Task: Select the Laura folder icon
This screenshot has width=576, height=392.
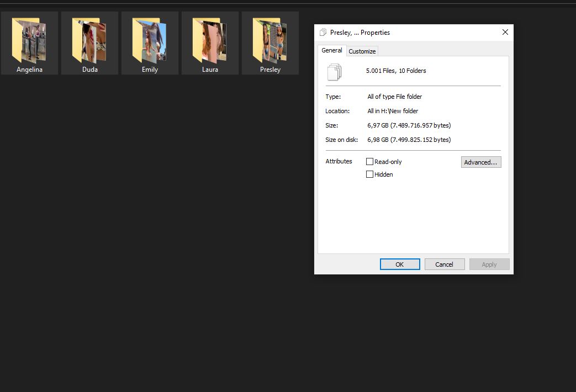Action: (x=210, y=40)
